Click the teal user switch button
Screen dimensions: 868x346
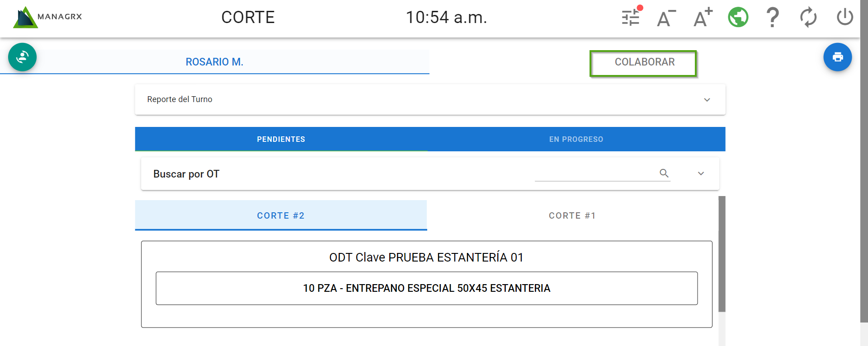(x=22, y=57)
